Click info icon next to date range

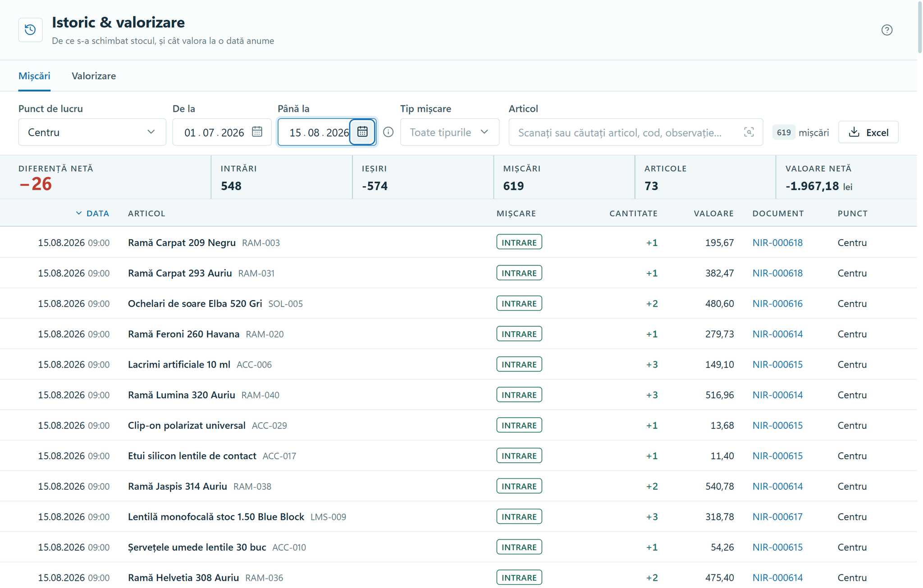coord(388,132)
